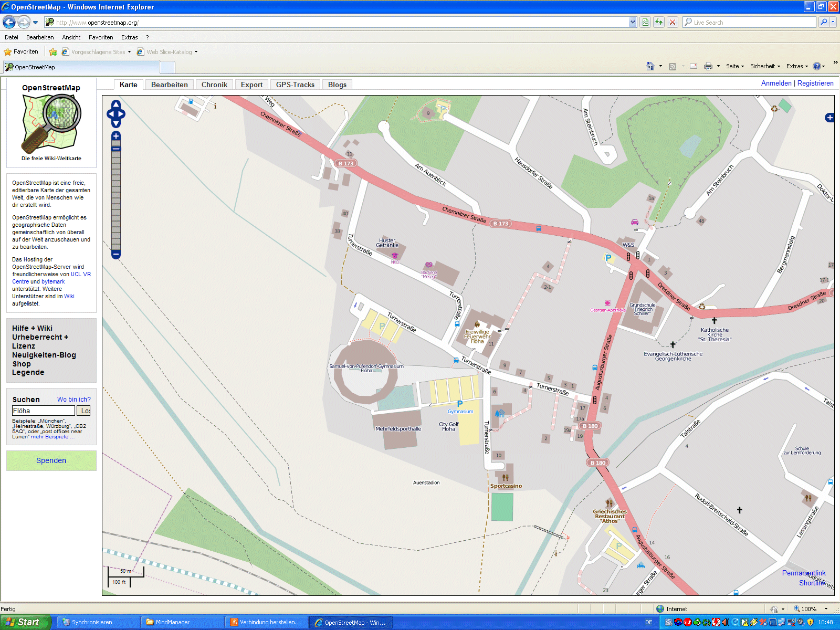Open Web Slice-Katalog dropdown
The height and width of the screenshot is (630, 840).
pos(167,52)
